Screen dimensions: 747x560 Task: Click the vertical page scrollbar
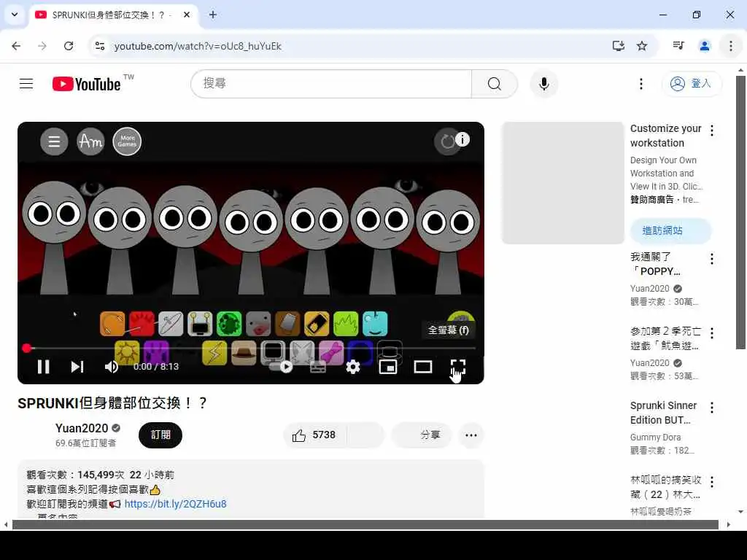point(740,212)
